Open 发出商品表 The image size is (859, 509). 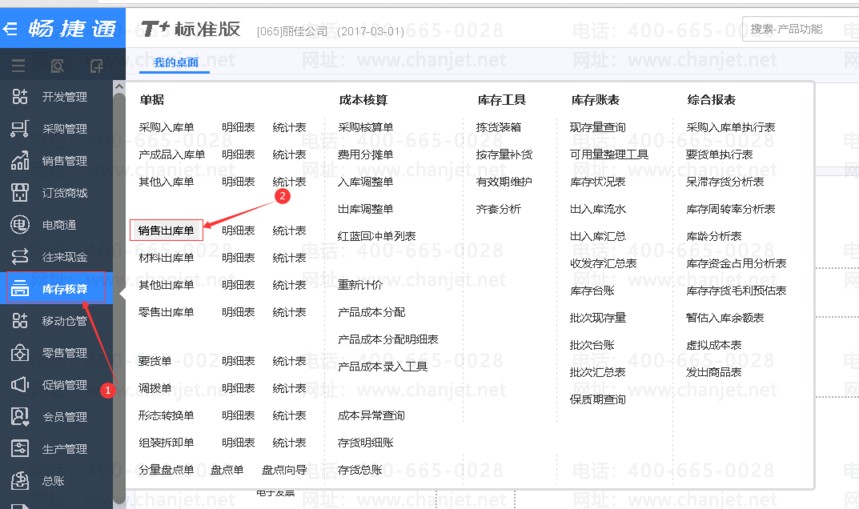pyautogui.click(x=714, y=372)
